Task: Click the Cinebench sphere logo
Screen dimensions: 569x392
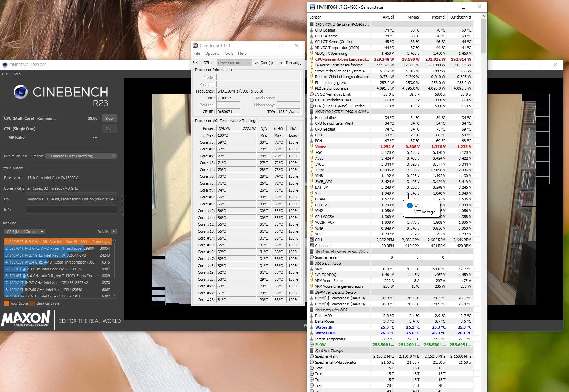Action: pos(21,92)
